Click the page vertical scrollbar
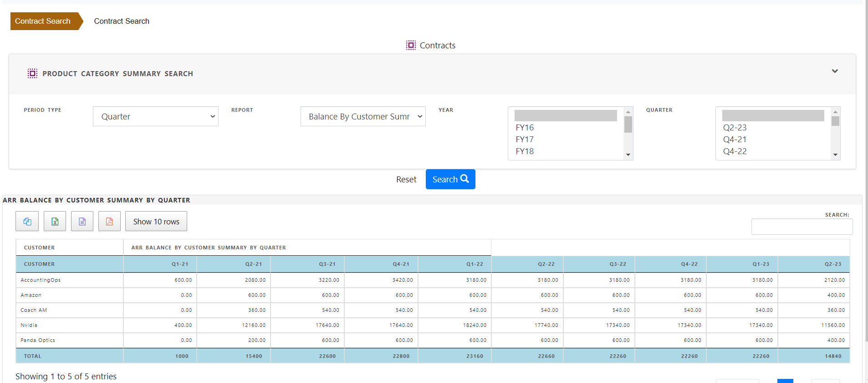868x383 pixels. point(866,171)
